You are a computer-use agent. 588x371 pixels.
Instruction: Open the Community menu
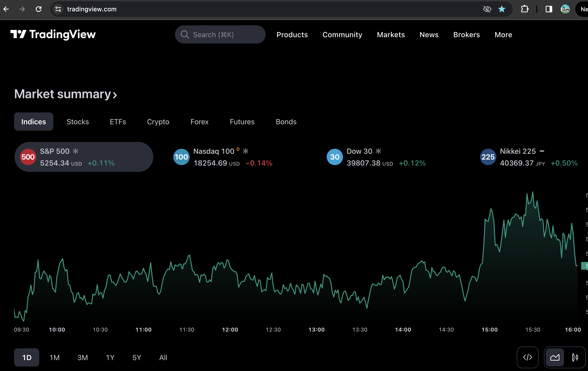tap(342, 35)
